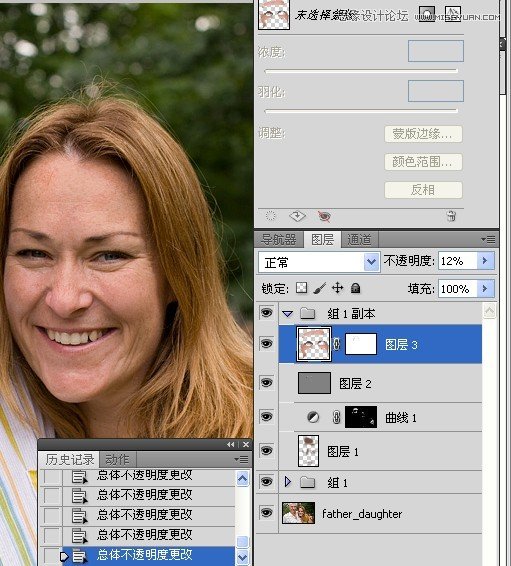Image resolution: width=511 pixels, height=566 pixels.
Task: Select the 历史记录 tab
Action: pos(69,460)
